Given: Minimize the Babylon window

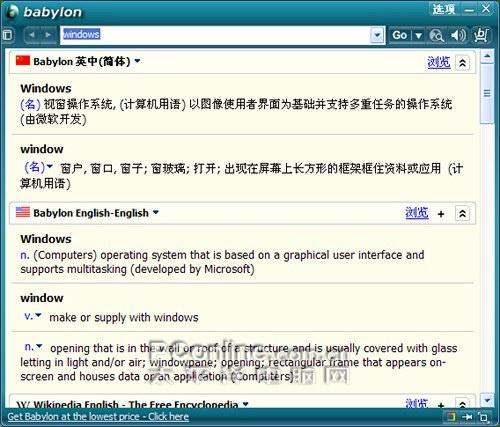Looking at the screenshot, I should click(469, 10).
